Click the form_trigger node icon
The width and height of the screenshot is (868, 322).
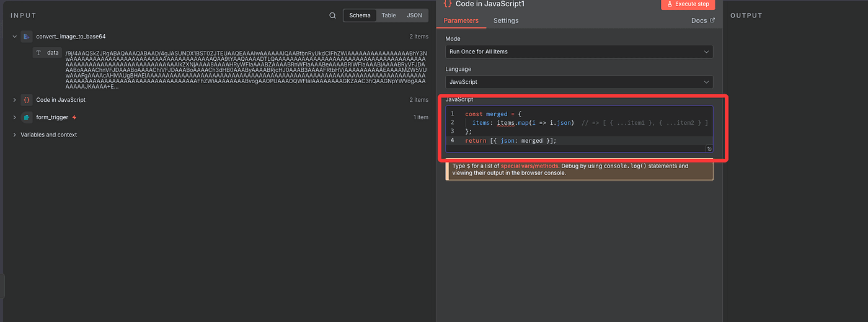point(26,117)
